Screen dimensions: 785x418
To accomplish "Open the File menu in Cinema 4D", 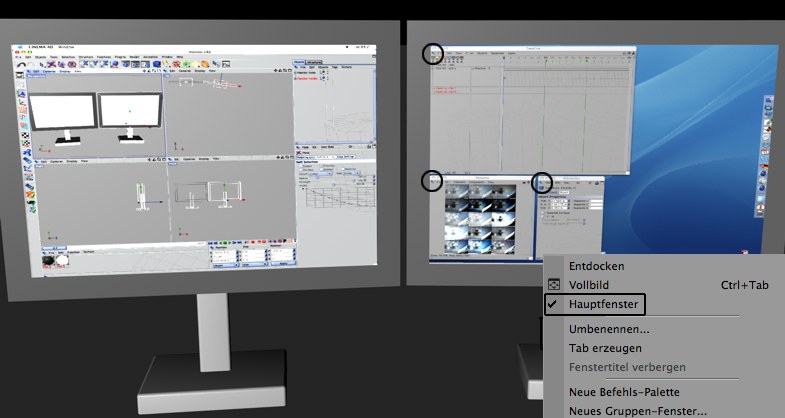I will 18,57.
